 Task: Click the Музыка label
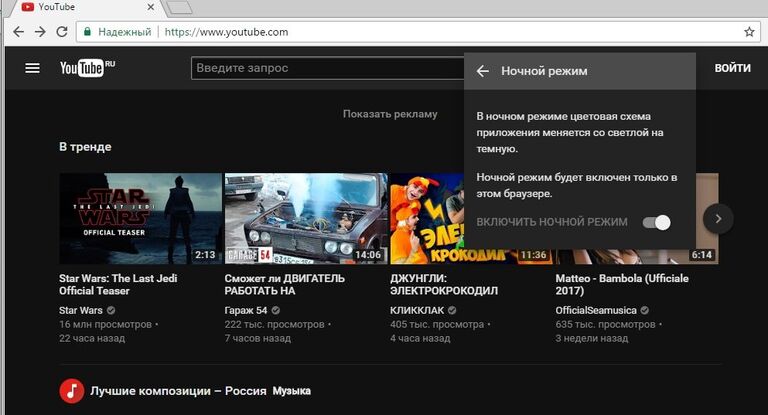tap(291, 391)
